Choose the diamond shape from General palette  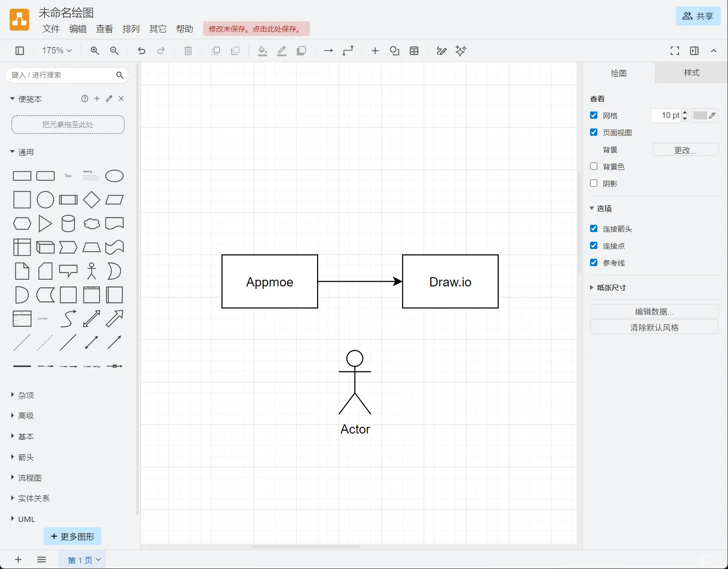(x=91, y=200)
